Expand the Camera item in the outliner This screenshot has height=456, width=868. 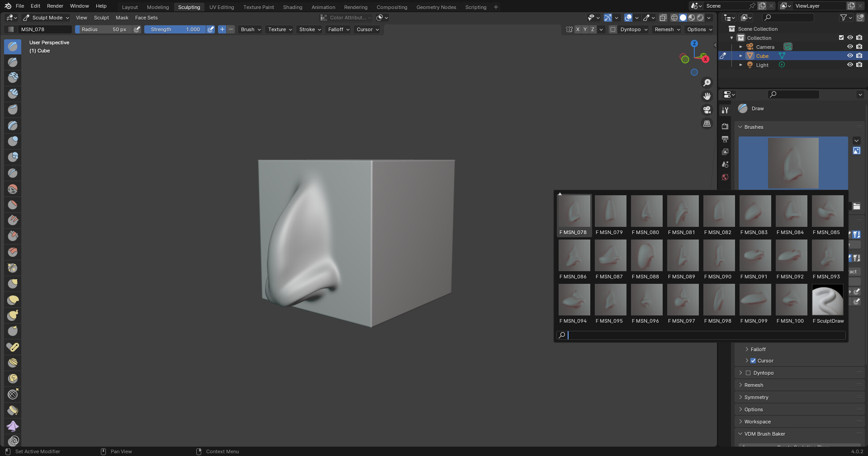point(740,47)
